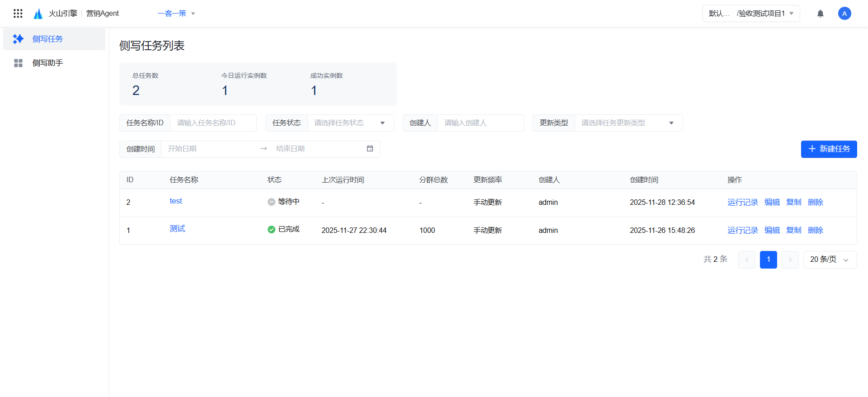
Task: Open the 20 条/页 page size selector
Action: [829, 260]
